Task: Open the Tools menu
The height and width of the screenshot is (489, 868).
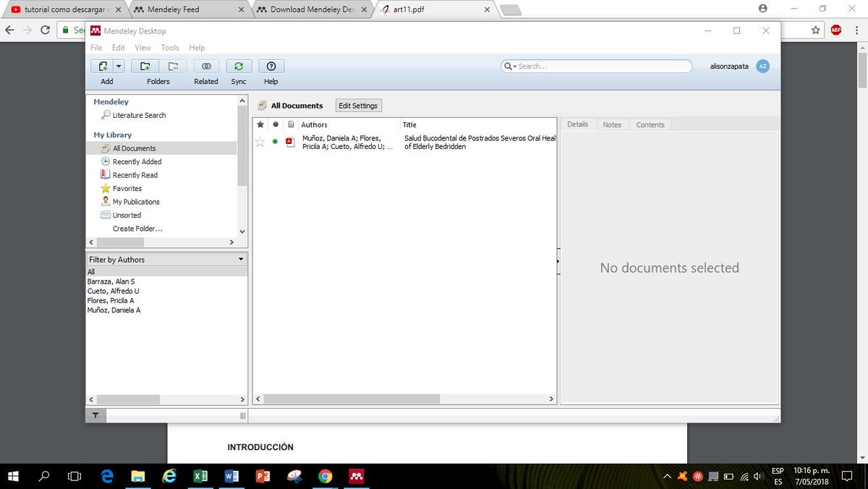Action: pos(170,48)
